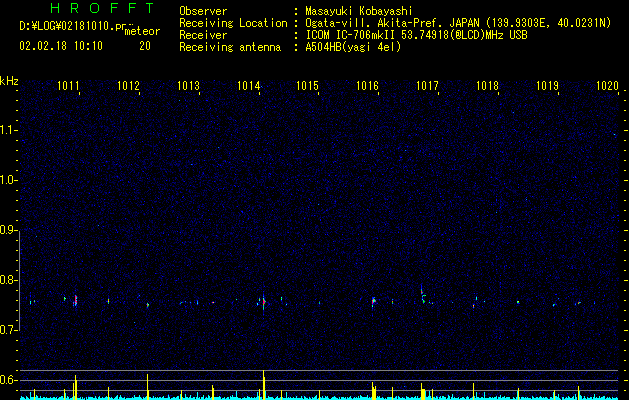Click the meteor echo at 1016
Screen dimensions: 629x400
click(373, 301)
